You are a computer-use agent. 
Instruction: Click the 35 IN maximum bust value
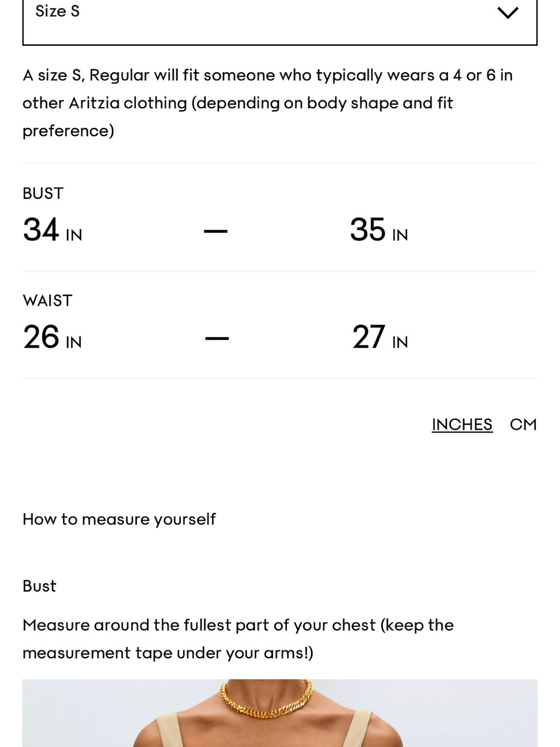pos(379,230)
